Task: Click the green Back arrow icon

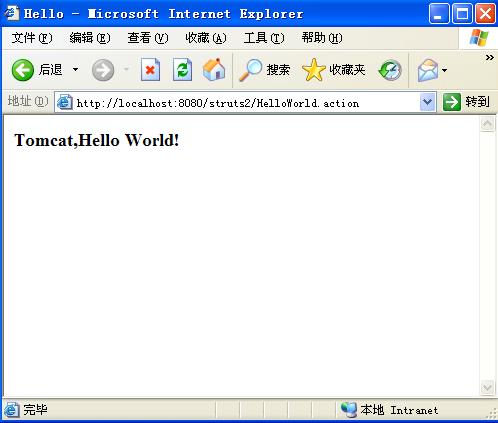Action: [x=23, y=70]
